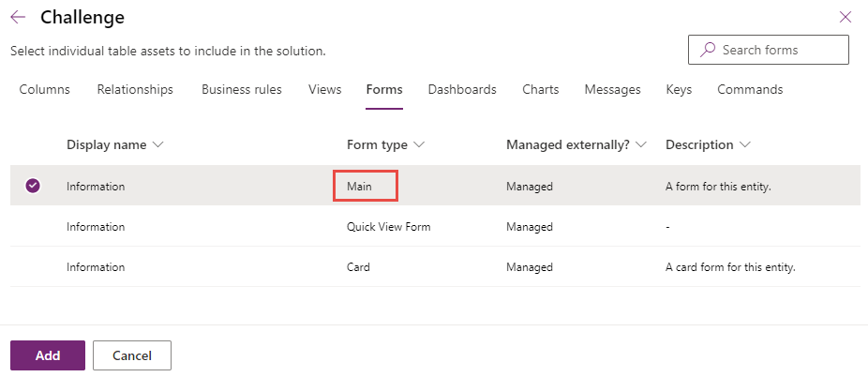The image size is (868, 377).
Task: Click the purple Add button
Action: point(48,355)
